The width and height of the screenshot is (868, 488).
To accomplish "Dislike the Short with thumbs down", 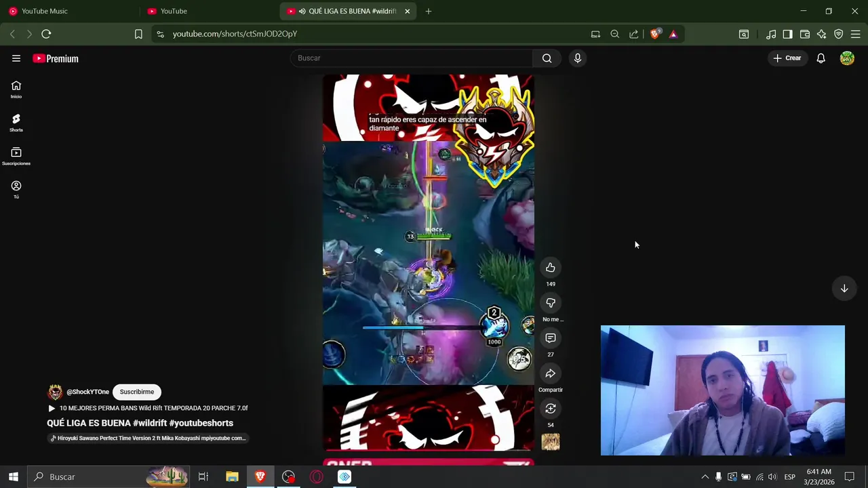I will pos(551,303).
